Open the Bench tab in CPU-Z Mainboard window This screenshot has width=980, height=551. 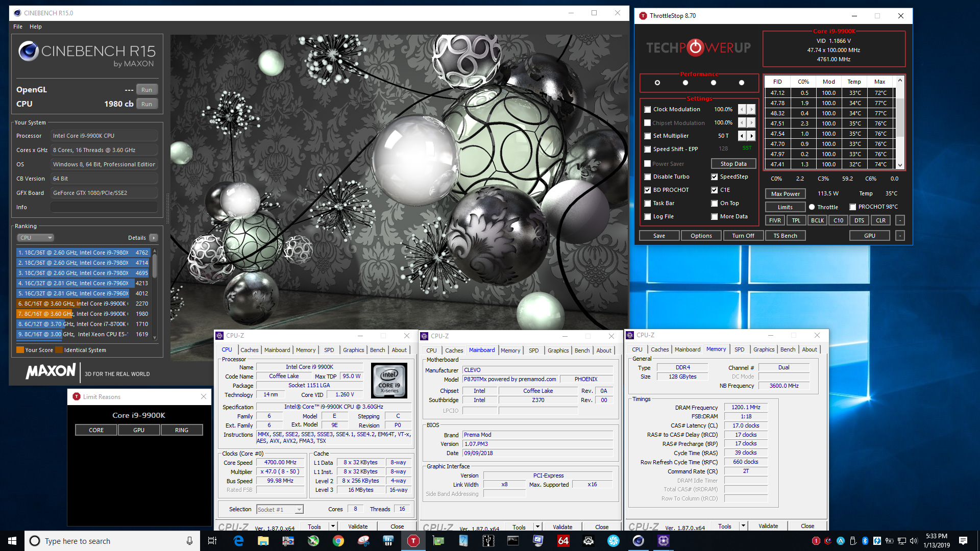(x=582, y=350)
